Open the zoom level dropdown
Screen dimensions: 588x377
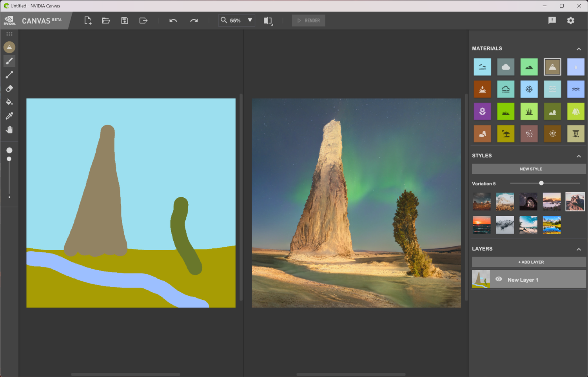pos(250,20)
